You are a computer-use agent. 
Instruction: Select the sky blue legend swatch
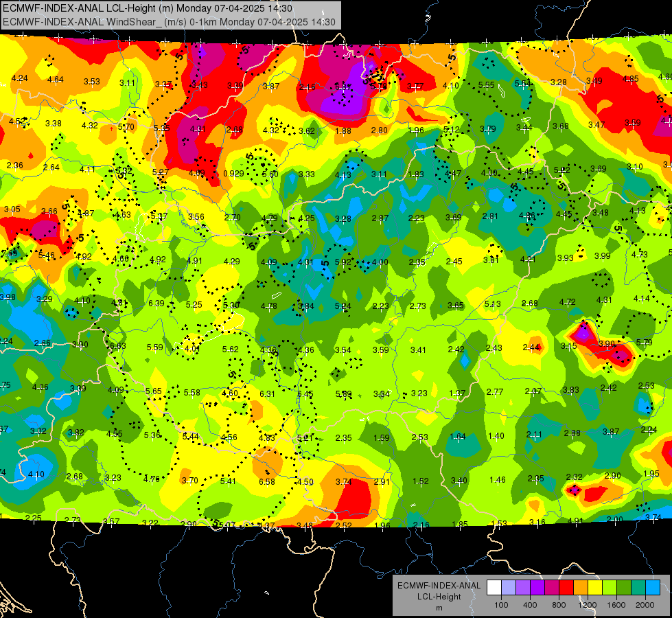pos(652,588)
